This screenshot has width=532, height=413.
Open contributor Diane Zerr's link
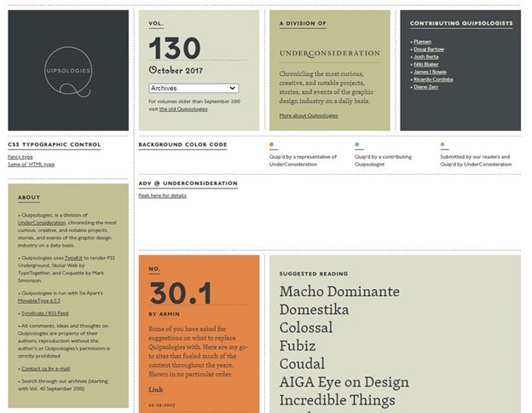[425, 86]
